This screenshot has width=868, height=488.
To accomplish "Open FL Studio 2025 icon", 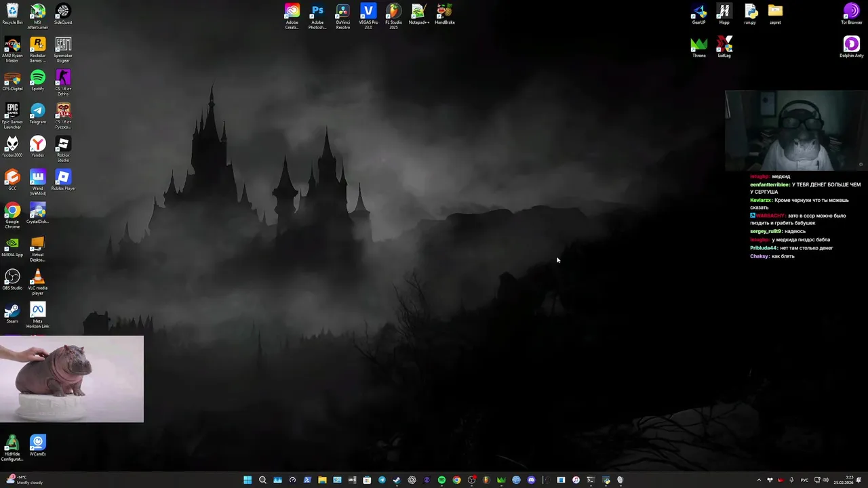I will (x=394, y=16).
